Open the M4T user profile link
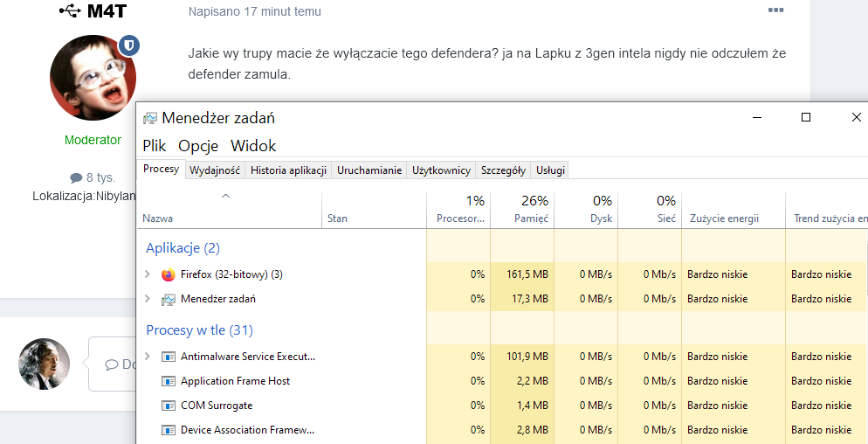The image size is (868, 444). (x=107, y=10)
